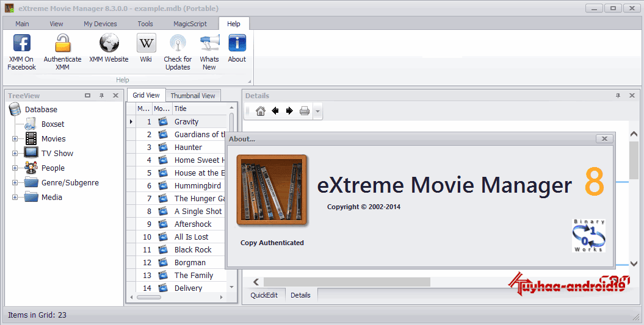This screenshot has width=644, height=325.
Task: Expand the People tree node
Action: click(15, 168)
